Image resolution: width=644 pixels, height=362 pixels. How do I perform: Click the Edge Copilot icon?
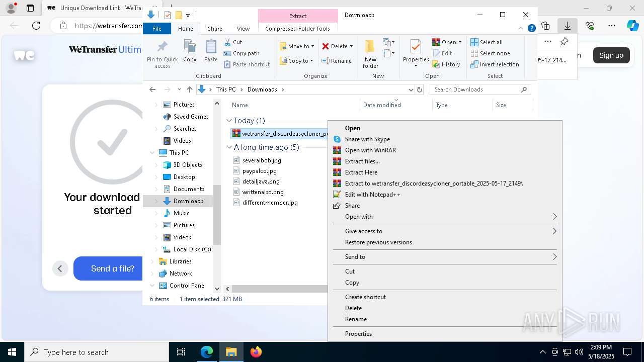tap(632, 26)
